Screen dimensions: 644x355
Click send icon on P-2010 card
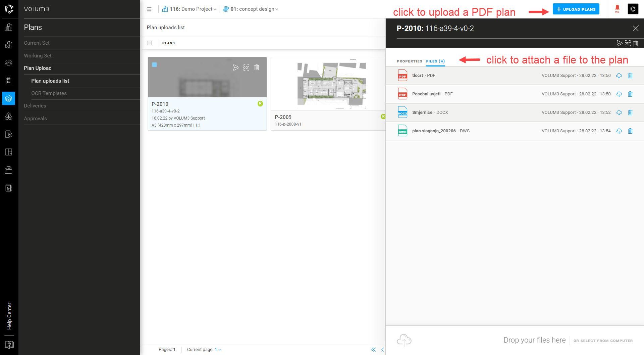click(x=236, y=68)
